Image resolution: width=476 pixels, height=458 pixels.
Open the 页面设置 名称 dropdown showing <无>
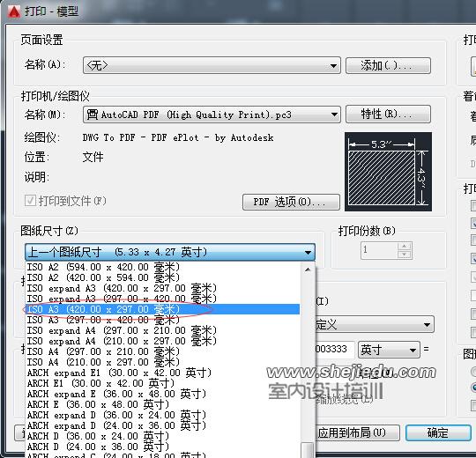(x=212, y=65)
